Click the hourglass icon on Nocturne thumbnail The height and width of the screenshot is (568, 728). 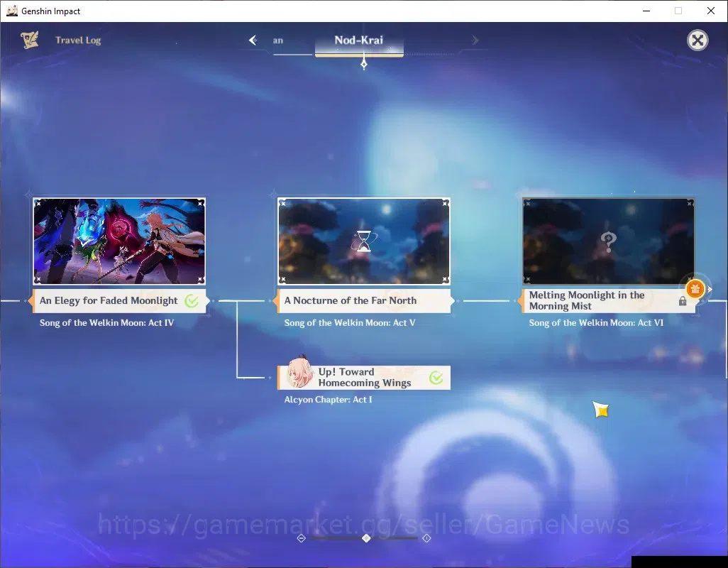(364, 241)
